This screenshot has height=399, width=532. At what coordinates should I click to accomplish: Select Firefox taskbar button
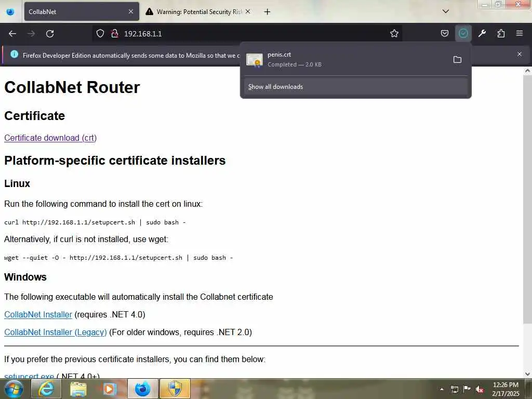click(x=142, y=389)
